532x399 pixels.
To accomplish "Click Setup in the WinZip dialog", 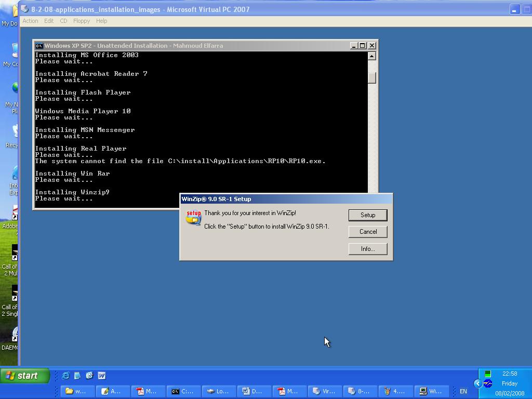I will [368, 215].
